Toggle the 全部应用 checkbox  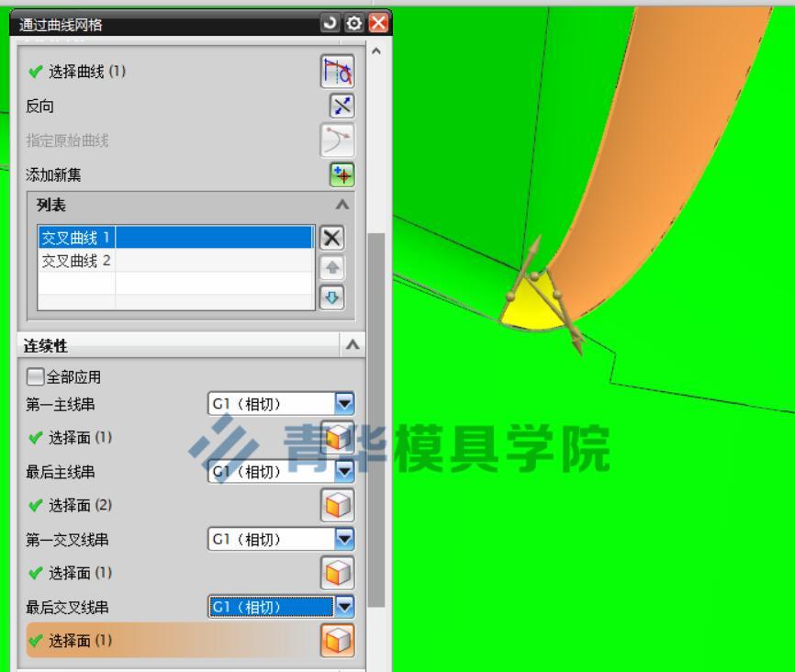click(35, 376)
